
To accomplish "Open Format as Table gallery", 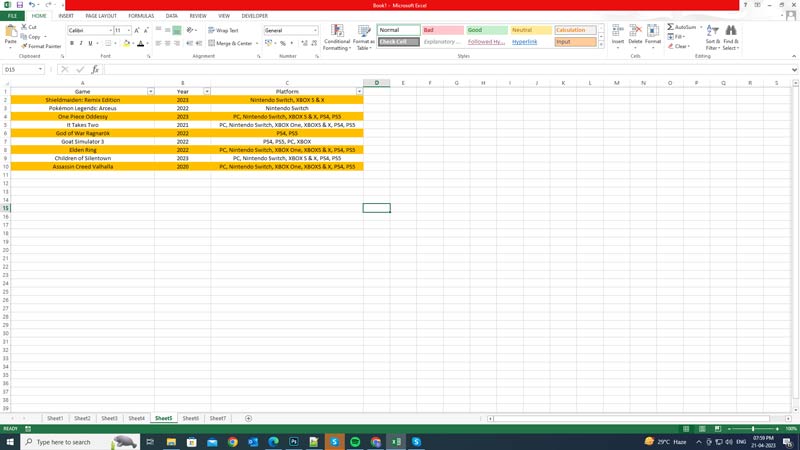I will point(364,37).
